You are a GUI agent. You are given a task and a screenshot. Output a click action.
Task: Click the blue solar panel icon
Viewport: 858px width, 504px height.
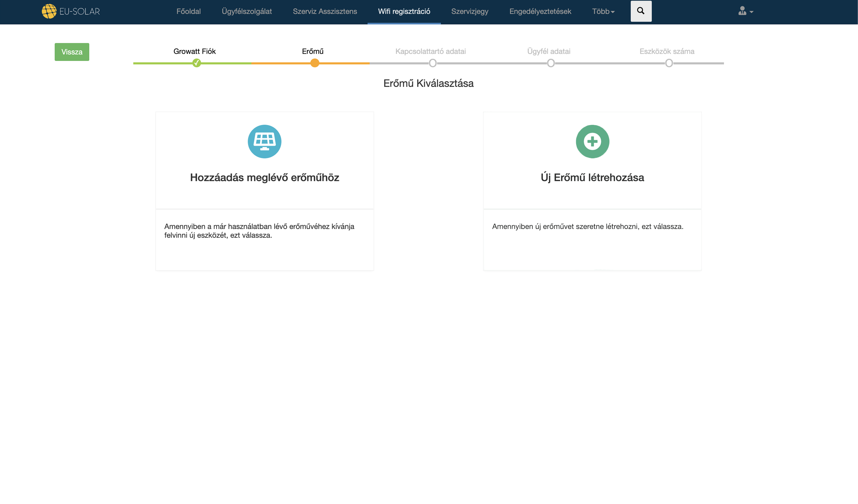264,142
